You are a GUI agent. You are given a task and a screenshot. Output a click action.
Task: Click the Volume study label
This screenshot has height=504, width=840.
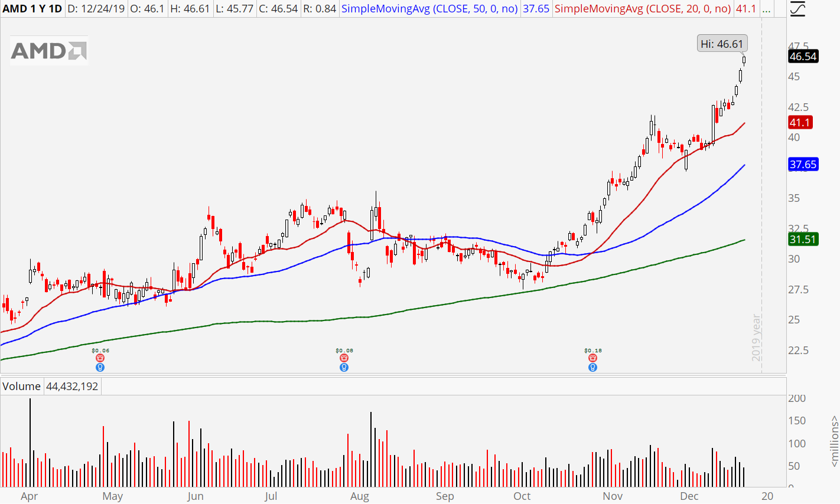[21, 387]
